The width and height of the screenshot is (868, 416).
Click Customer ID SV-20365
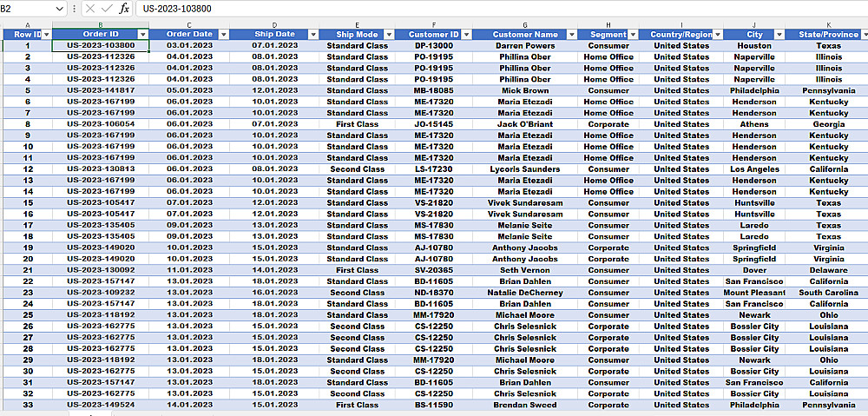(x=434, y=270)
